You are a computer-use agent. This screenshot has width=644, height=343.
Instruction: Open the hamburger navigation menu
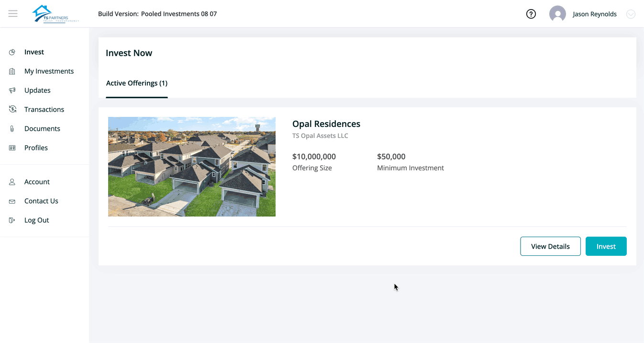click(13, 13)
